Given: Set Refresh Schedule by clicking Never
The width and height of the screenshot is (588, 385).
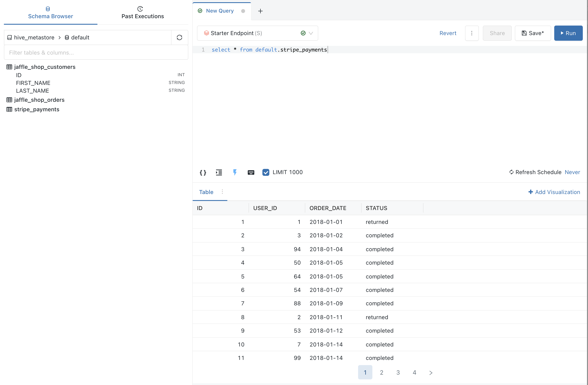Looking at the screenshot, I should pyautogui.click(x=572, y=172).
